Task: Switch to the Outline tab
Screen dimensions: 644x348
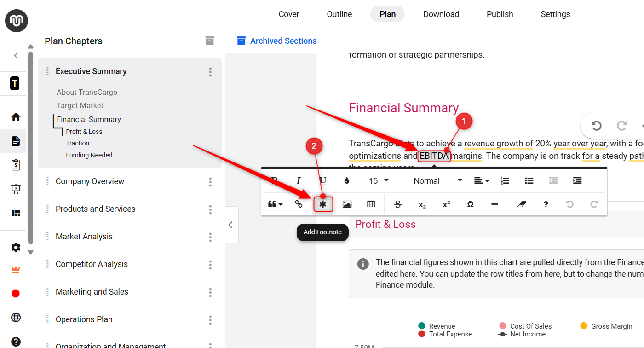Action: (x=339, y=14)
